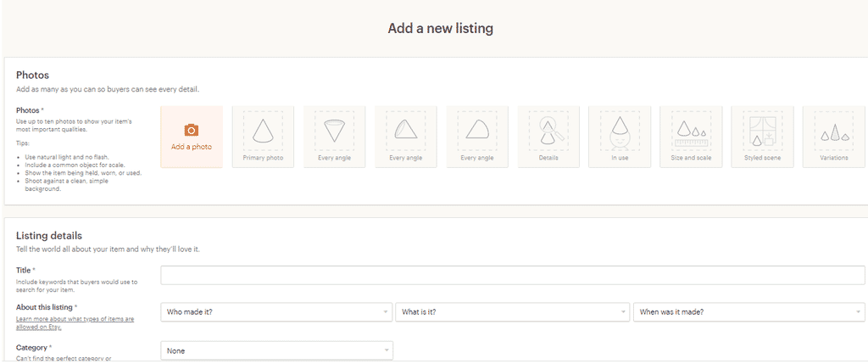Select the Styled scene photo slot
Screen dimensions: 868x364
click(x=762, y=137)
